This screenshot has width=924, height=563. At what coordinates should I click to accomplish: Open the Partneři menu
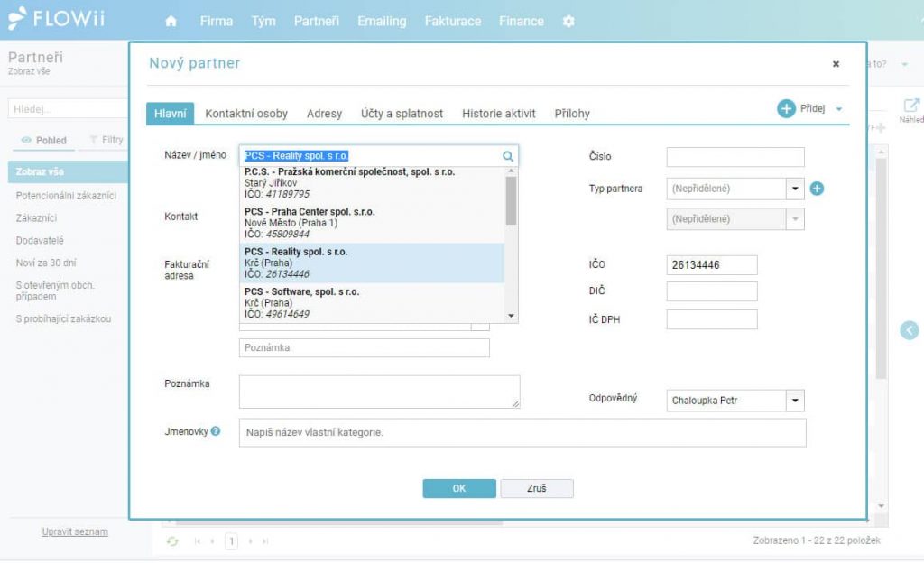click(x=317, y=21)
